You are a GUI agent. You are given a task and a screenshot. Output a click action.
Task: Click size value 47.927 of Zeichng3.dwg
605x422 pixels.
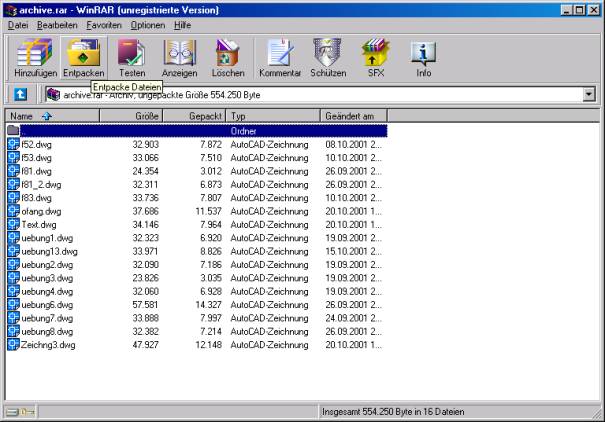[x=145, y=345]
